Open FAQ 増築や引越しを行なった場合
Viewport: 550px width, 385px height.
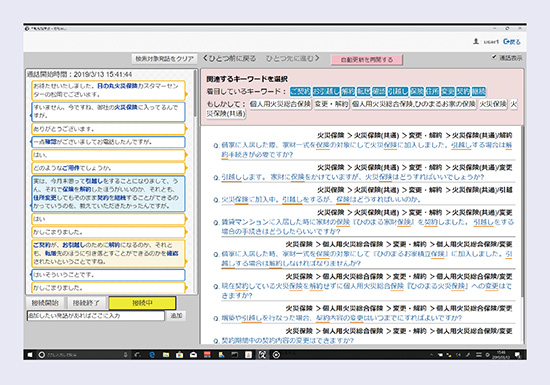pos(341,318)
